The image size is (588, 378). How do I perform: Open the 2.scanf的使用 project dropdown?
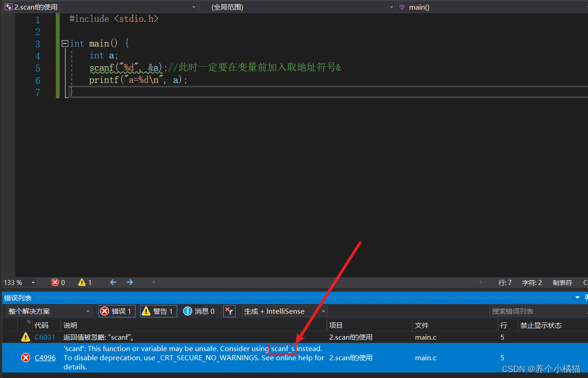100,7
